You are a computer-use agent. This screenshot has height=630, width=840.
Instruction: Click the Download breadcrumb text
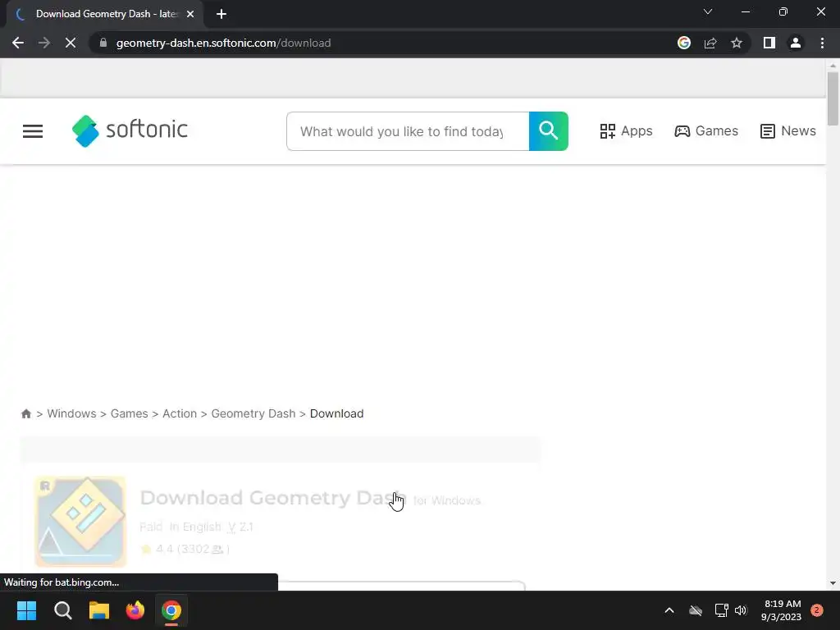tap(336, 413)
